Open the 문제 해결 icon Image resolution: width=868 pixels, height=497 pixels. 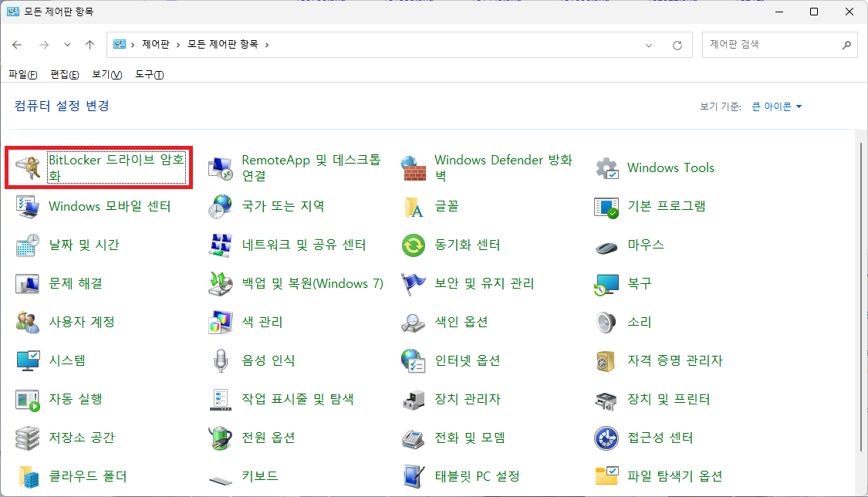pyautogui.click(x=28, y=284)
